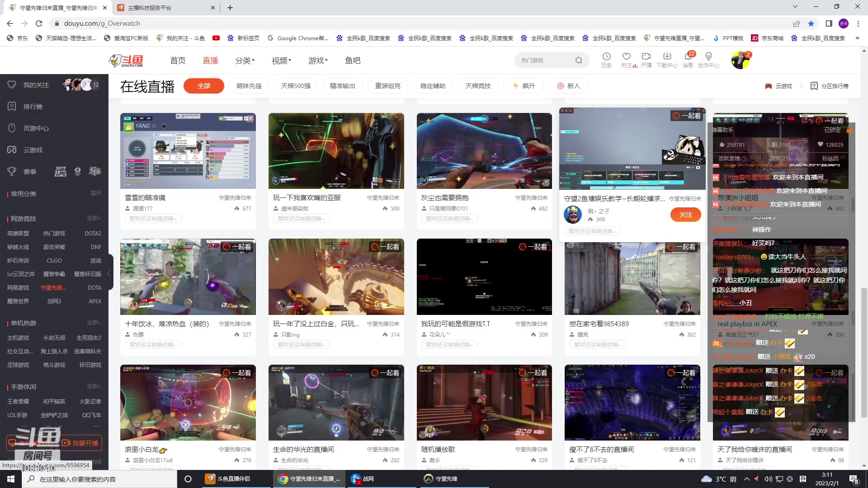Click the Douyu logo
Screen dimensions: 868x488
126,61
